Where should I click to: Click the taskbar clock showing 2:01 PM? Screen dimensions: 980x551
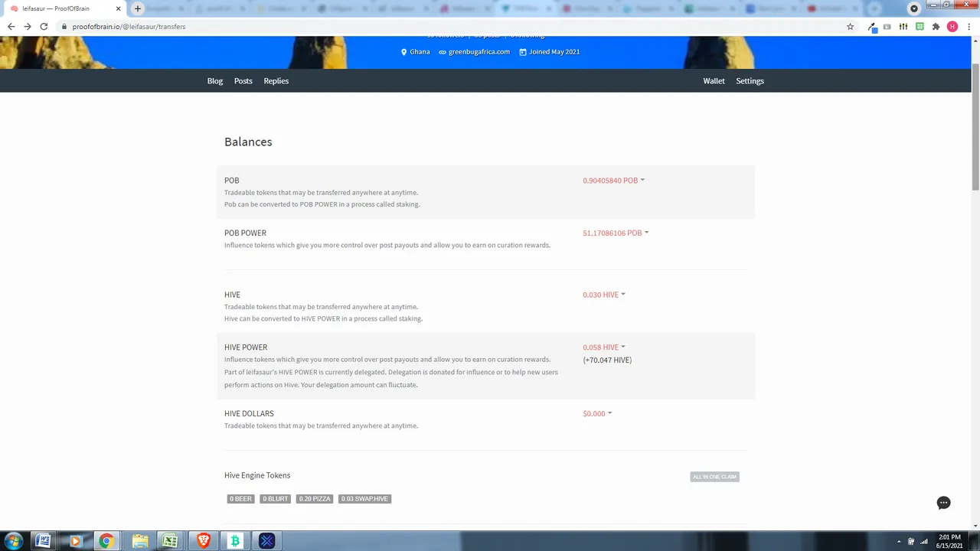tap(949, 541)
